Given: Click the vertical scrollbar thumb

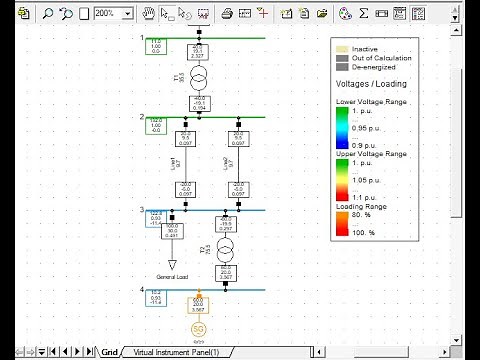Looking at the screenshot, I should (456, 143).
